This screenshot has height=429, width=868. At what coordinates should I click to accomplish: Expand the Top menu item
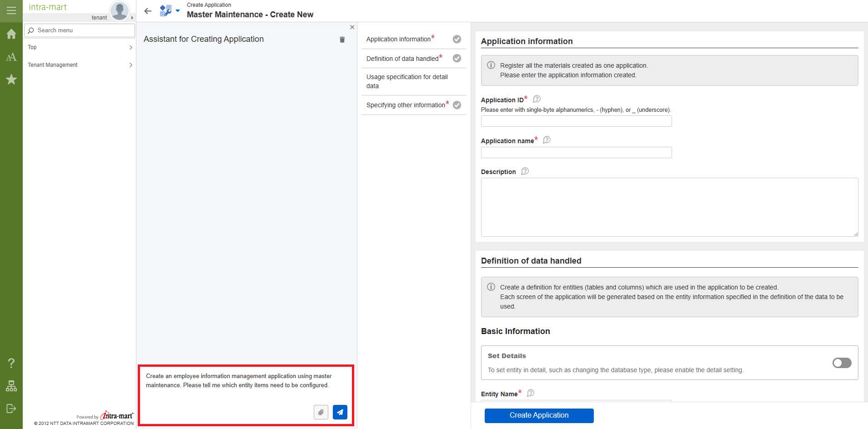coord(80,47)
